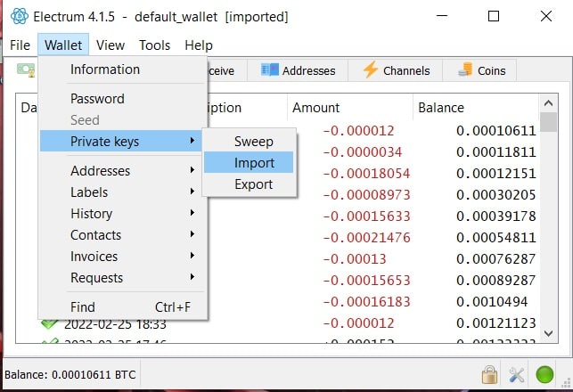Viewport: 573px width, 392px height.
Task: Click the Electrum logo in title bar
Action: click(20, 16)
